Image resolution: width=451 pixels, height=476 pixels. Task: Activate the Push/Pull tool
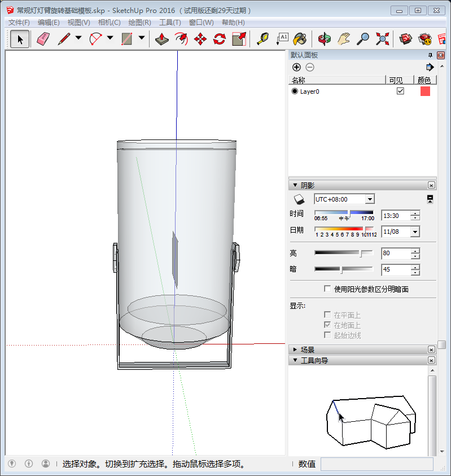163,38
